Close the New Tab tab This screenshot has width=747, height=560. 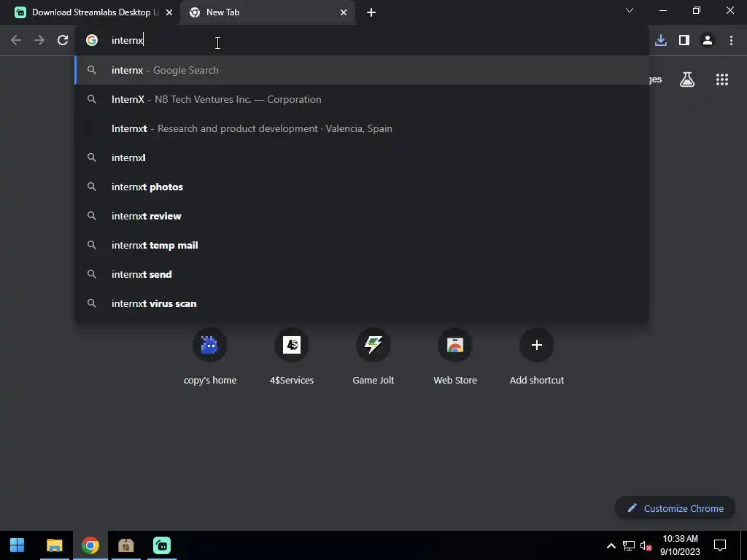(344, 12)
